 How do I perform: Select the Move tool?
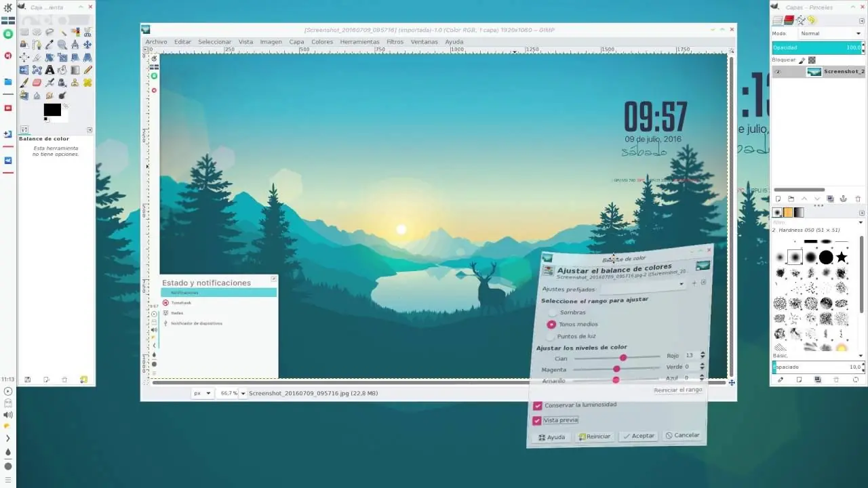(87, 45)
